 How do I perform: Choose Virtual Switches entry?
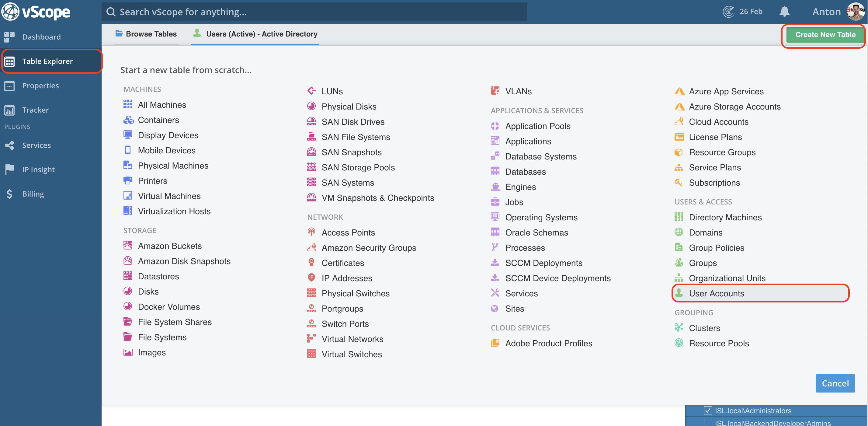352,354
